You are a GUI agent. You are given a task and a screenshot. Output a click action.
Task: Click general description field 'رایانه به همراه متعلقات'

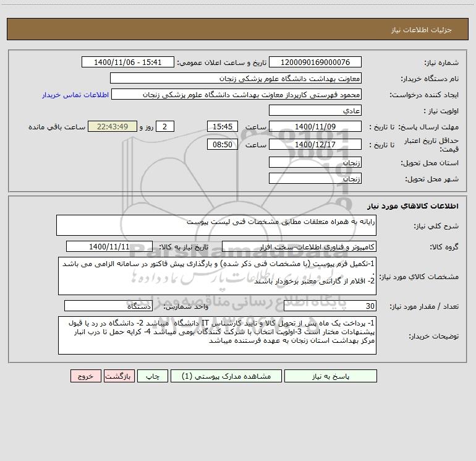216,225
